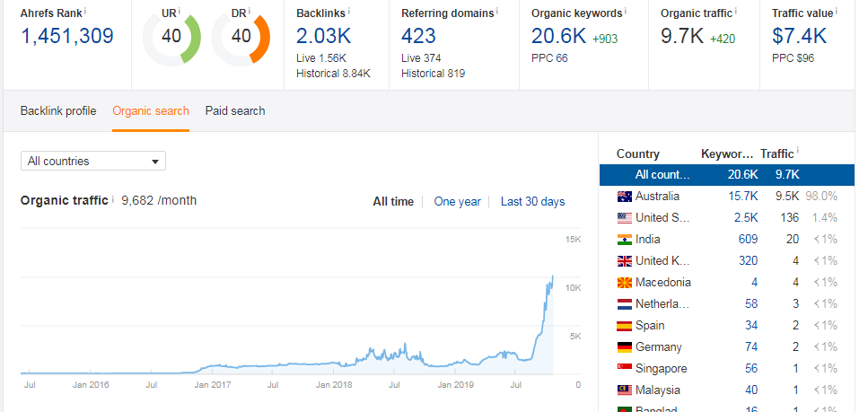
Task: Switch to the Paid search tab
Action: point(234,110)
